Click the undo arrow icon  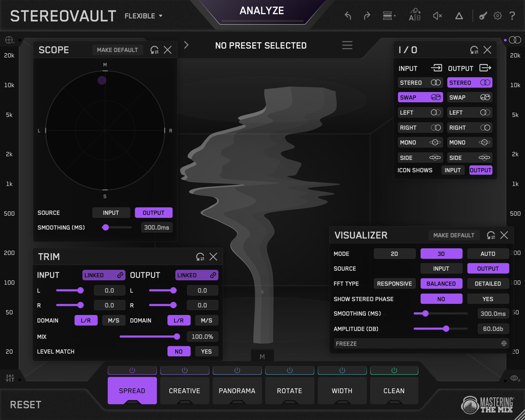pos(348,16)
